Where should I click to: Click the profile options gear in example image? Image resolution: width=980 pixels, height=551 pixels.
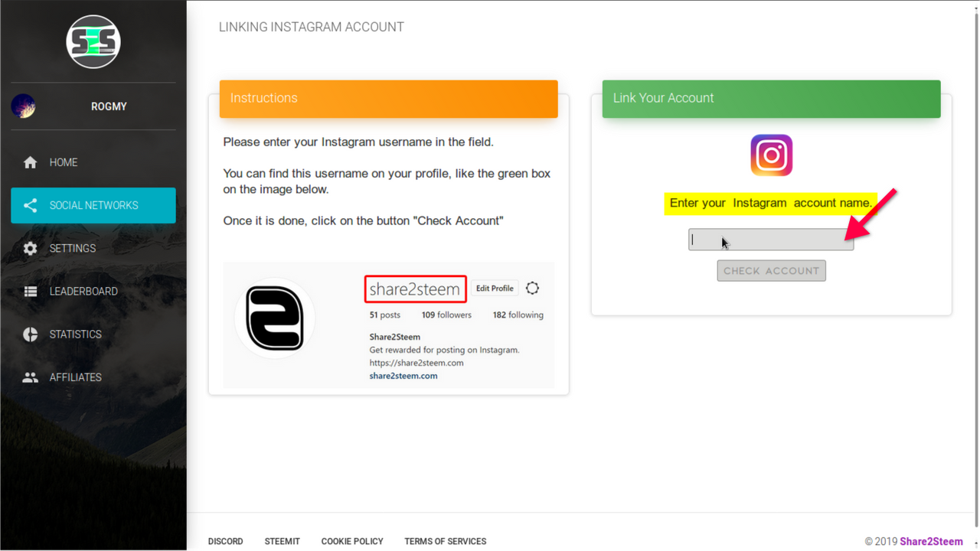532,288
